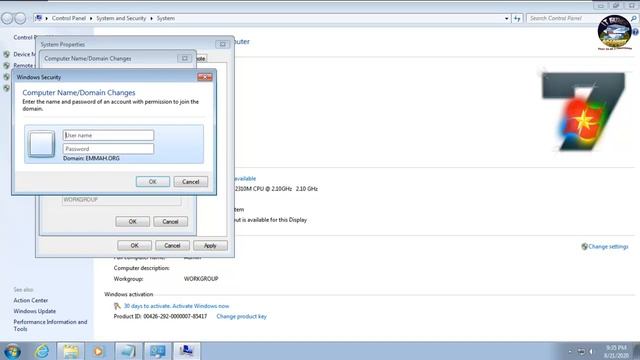Click the Control Panel Home sidebar link
Viewport: 640px width, 360px height.
(x=24, y=37)
